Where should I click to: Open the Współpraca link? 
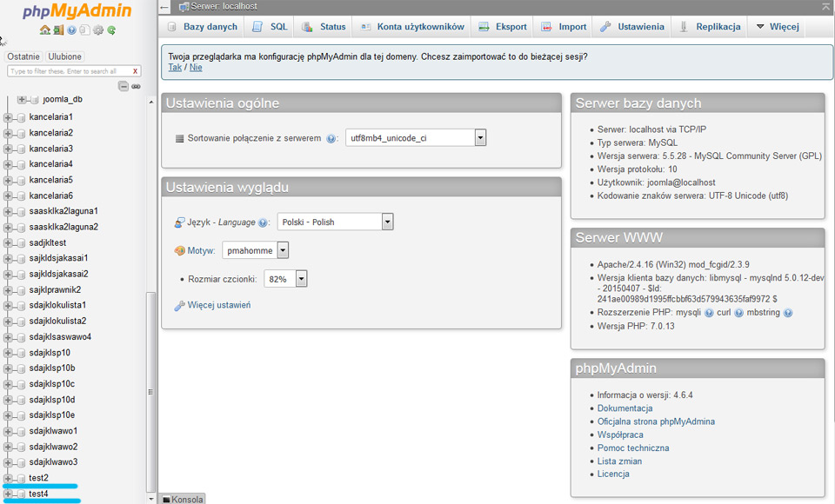click(x=620, y=434)
